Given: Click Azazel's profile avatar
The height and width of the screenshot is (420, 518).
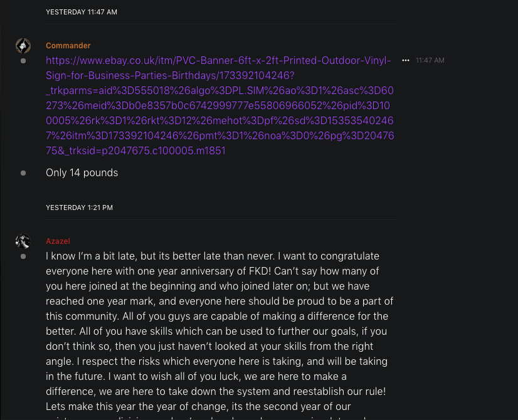Looking at the screenshot, I should [x=23, y=241].
